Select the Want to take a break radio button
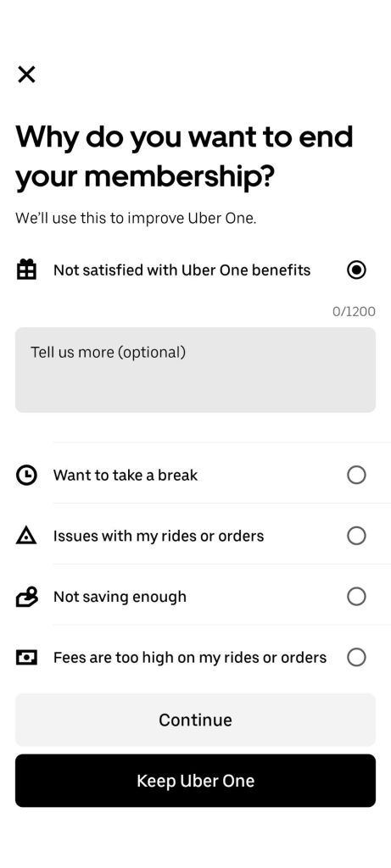Viewport: 391px width, 868px height. (x=356, y=475)
